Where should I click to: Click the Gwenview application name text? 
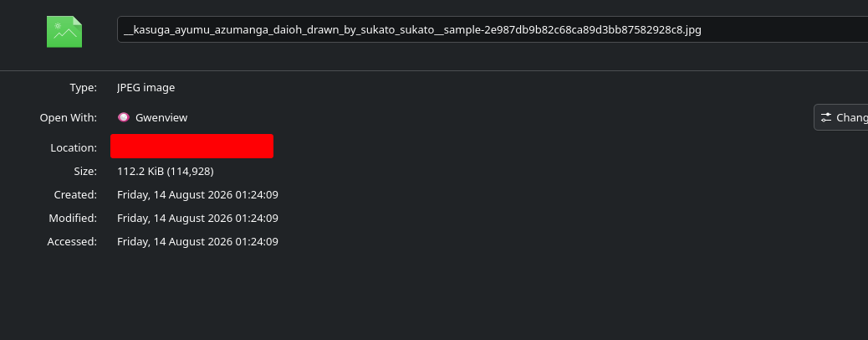point(161,117)
